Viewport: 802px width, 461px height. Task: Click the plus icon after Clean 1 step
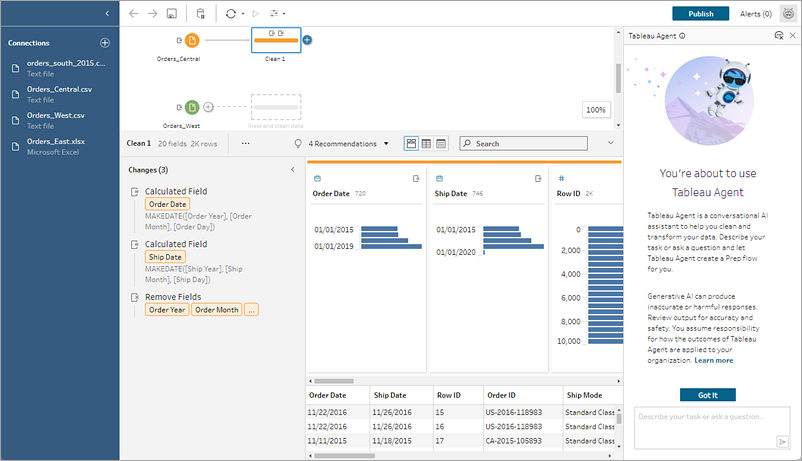307,40
